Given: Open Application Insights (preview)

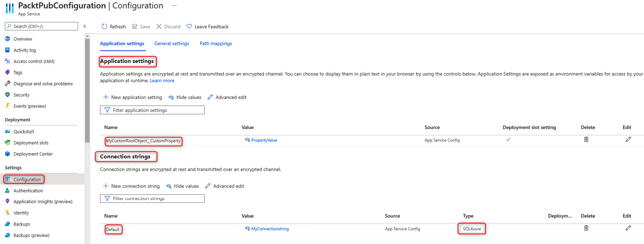Looking at the screenshot, I should click(x=43, y=202).
